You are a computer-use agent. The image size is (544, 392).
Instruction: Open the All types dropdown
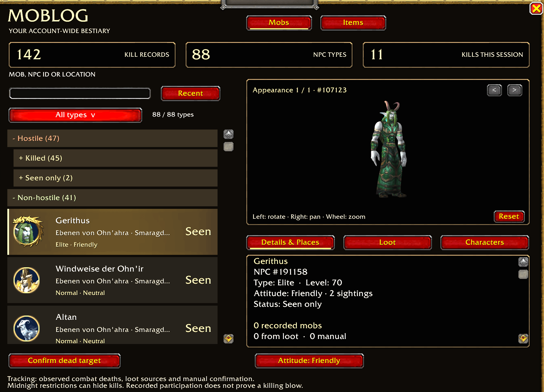(75, 115)
